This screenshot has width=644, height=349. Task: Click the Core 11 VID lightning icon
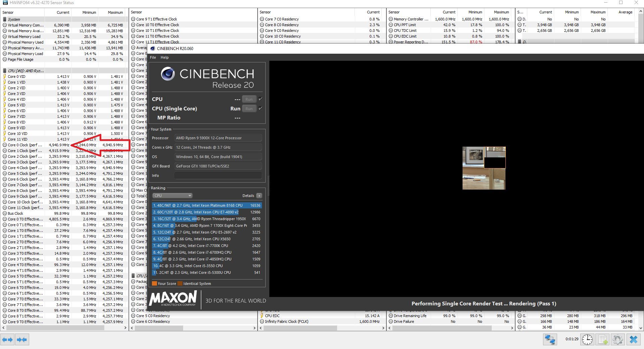[x=5, y=139]
